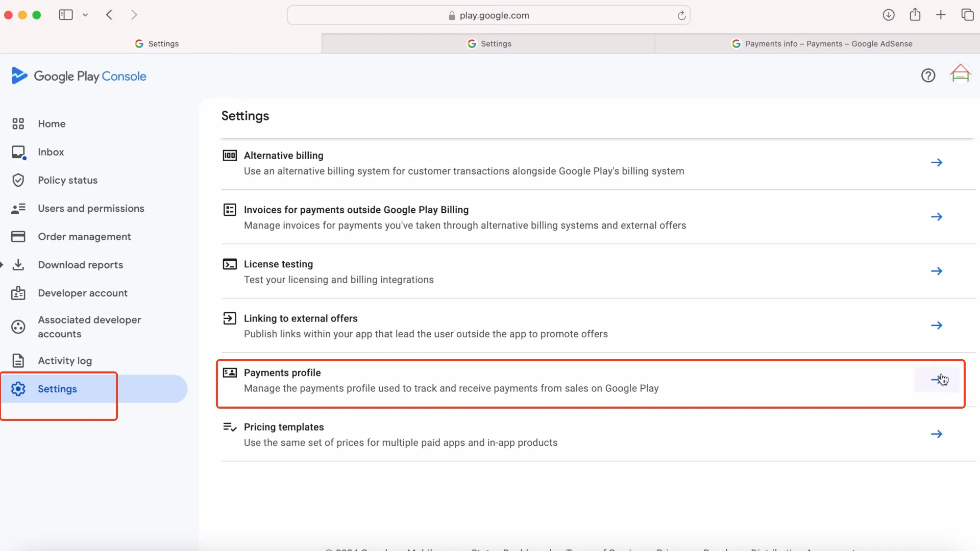
Task: Click the Google Play Console logo
Action: (79, 76)
